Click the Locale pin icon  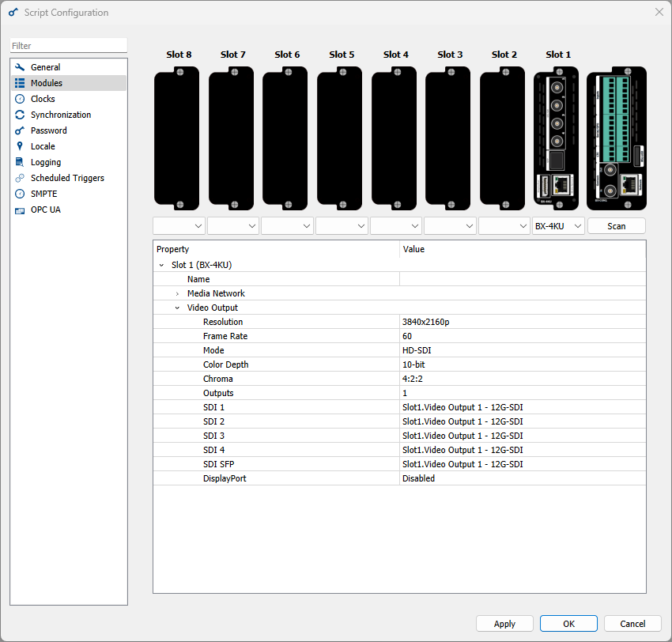pos(20,146)
